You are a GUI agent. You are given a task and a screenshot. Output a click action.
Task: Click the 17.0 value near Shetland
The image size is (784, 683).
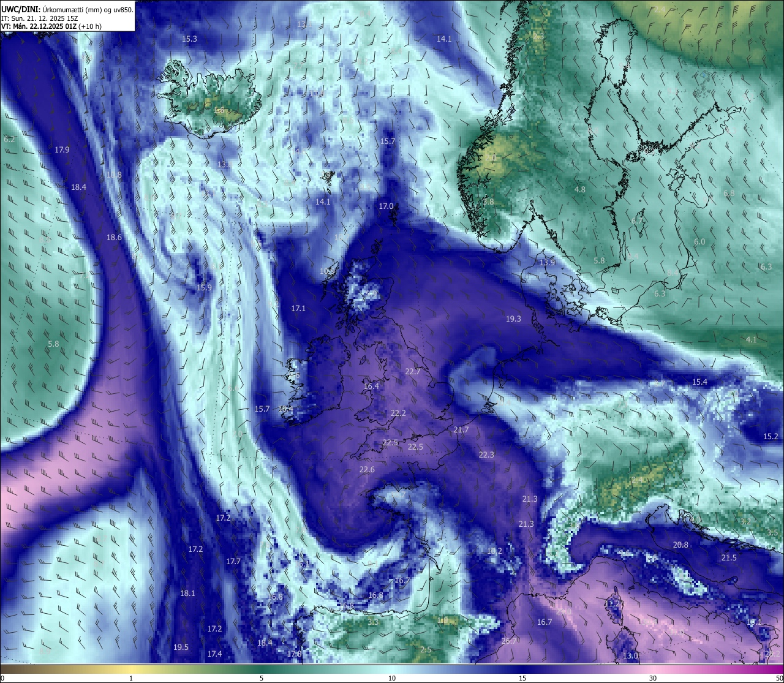[x=386, y=206]
